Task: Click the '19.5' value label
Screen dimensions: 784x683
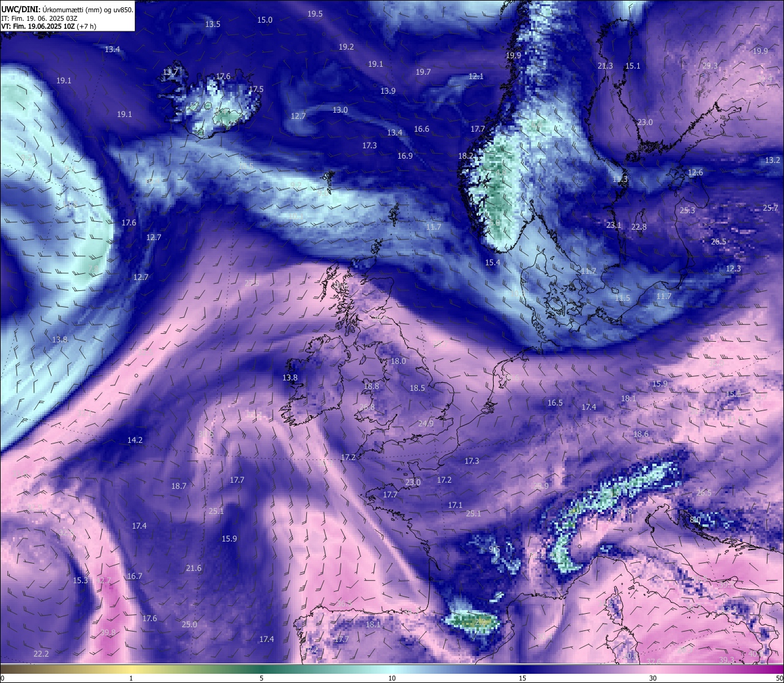Action: pos(315,14)
